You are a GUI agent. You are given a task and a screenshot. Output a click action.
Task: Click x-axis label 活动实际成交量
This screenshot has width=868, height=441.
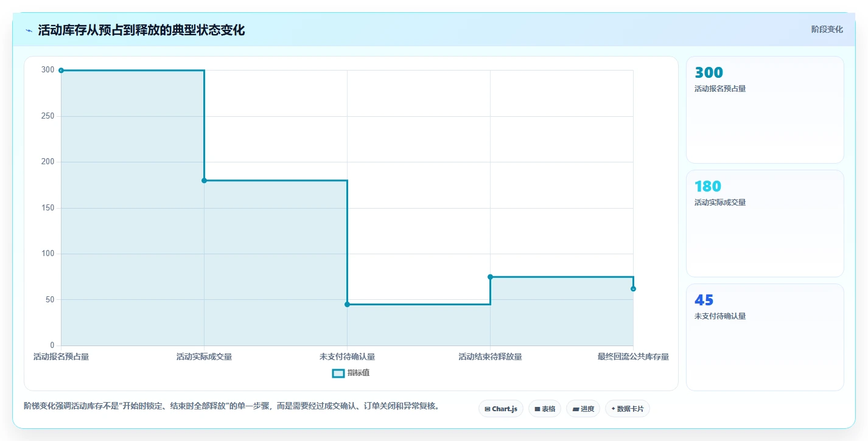204,357
